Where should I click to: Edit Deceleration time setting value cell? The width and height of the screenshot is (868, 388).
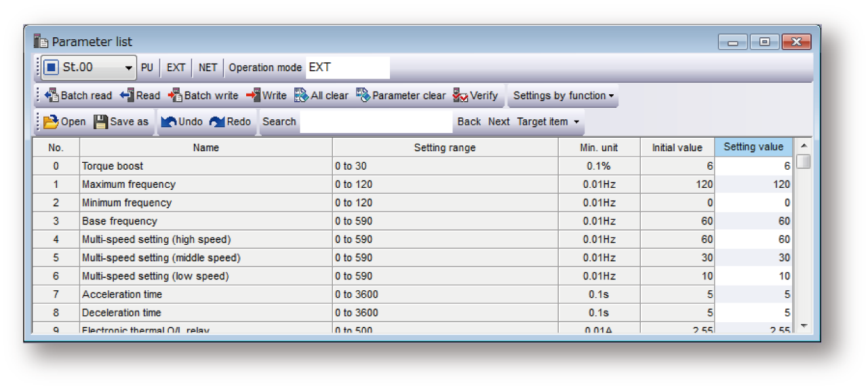click(753, 313)
